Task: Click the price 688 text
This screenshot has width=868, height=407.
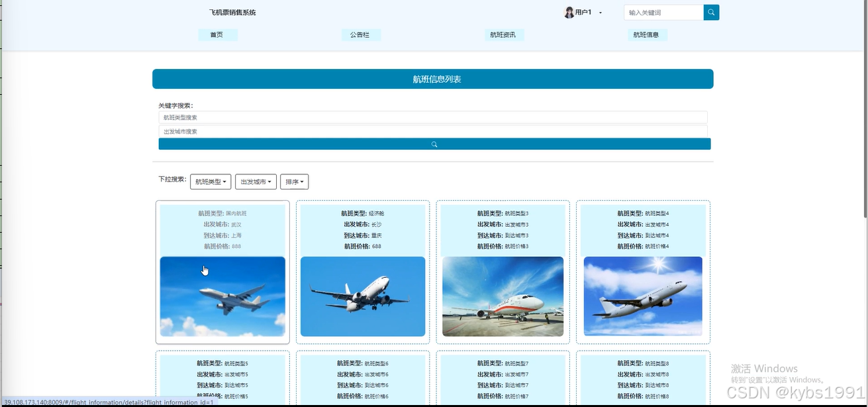Action: [x=377, y=247]
